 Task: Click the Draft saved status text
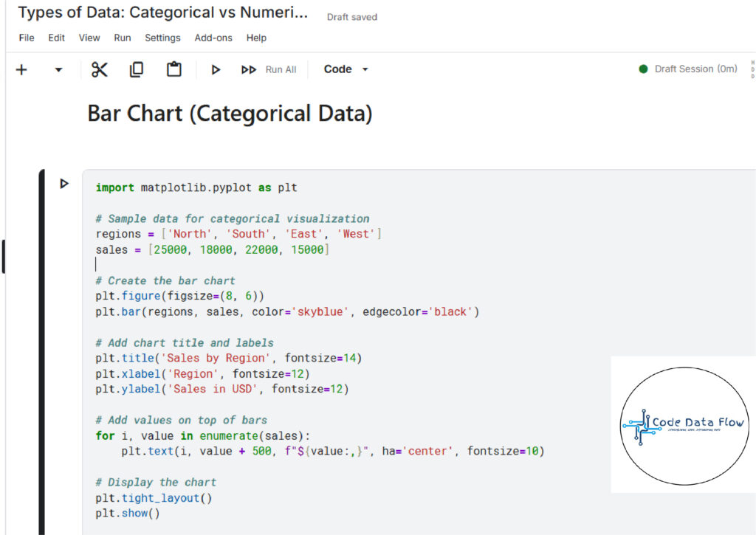[352, 18]
